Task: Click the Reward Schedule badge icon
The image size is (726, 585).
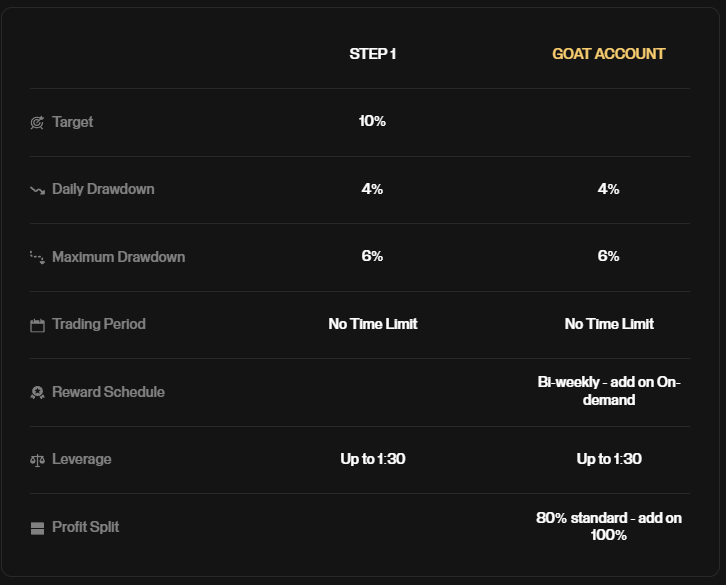Action: point(38,393)
